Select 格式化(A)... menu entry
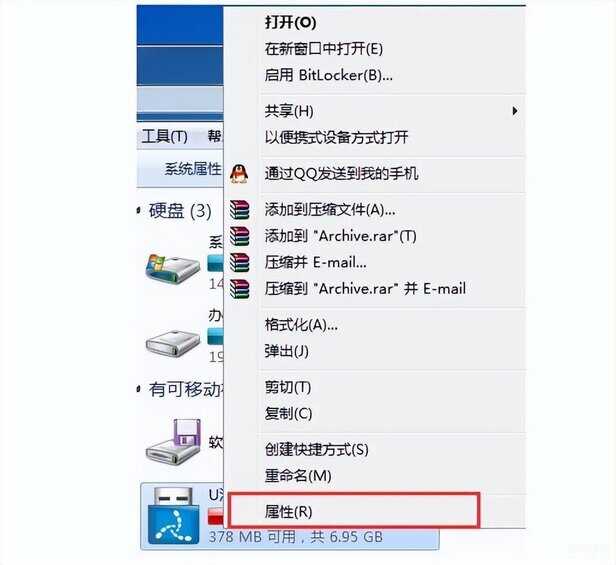Viewport: 616px width, 565px height. tap(301, 325)
